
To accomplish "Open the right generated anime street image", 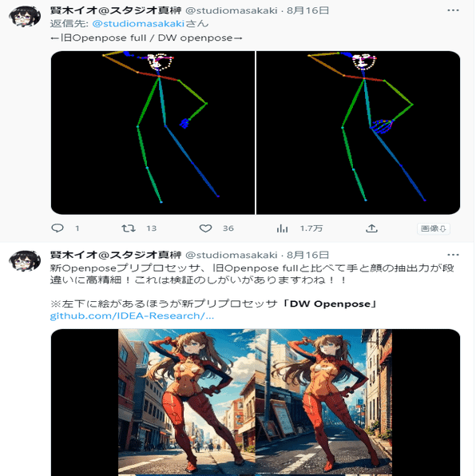I will (x=323, y=403).
